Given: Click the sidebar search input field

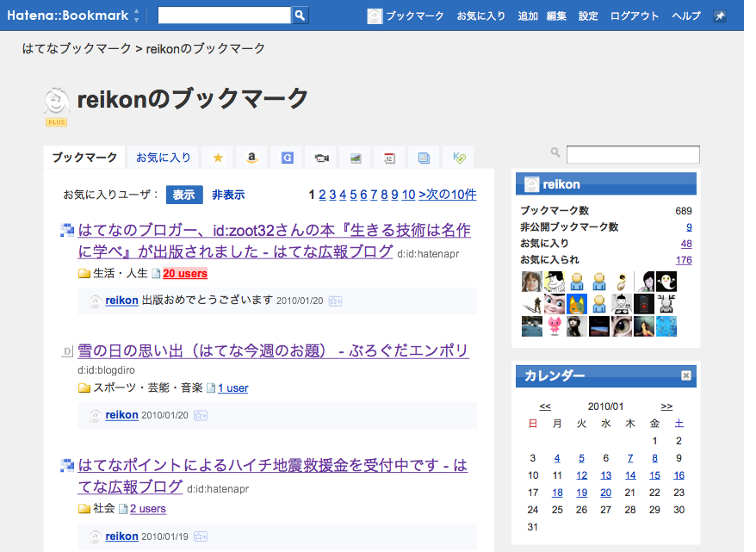Looking at the screenshot, I should click(x=633, y=155).
